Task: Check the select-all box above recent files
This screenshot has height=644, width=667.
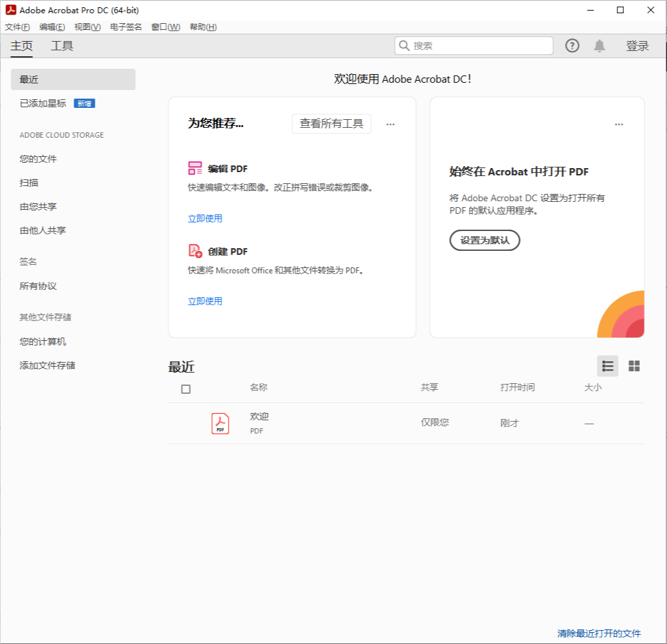Action: pos(185,389)
